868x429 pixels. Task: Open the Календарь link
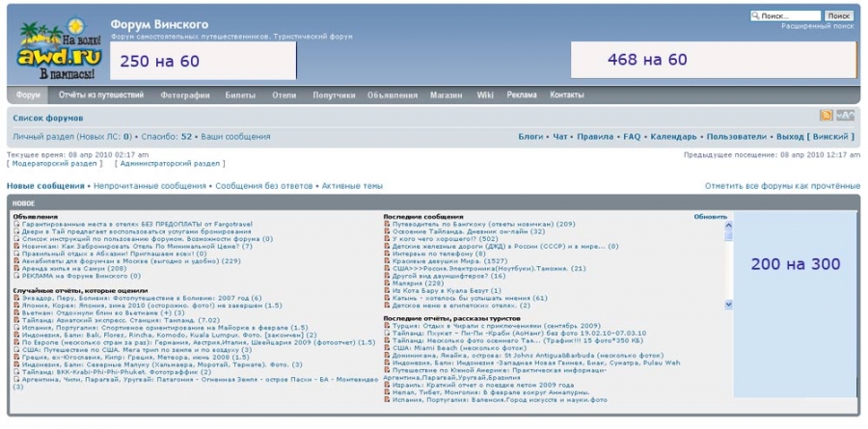point(674,136)
